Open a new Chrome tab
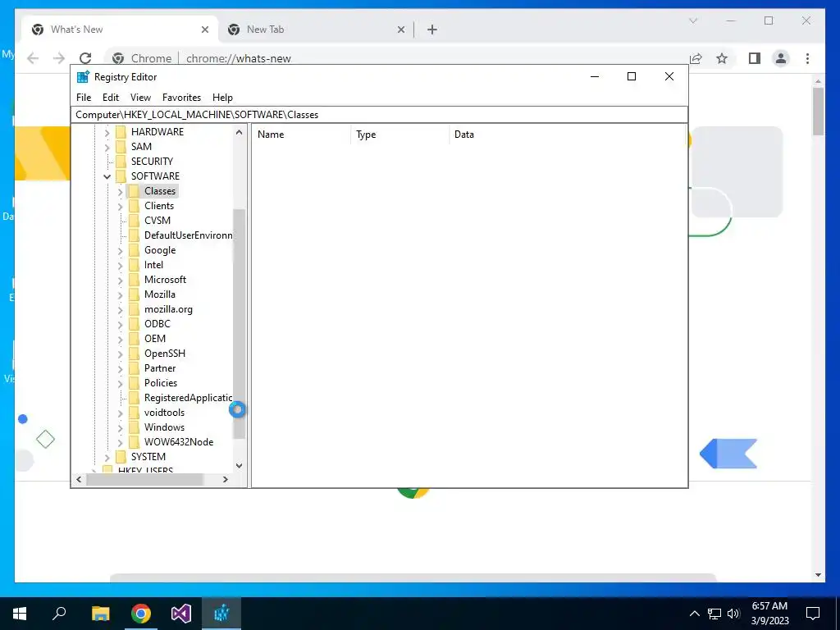Viewport: 840px width, 630px height. pos(432,30)
